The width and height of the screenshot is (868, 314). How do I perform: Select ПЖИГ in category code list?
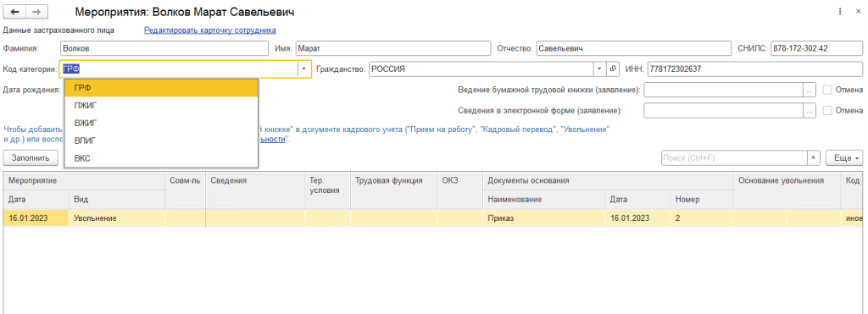coord(161,106)
